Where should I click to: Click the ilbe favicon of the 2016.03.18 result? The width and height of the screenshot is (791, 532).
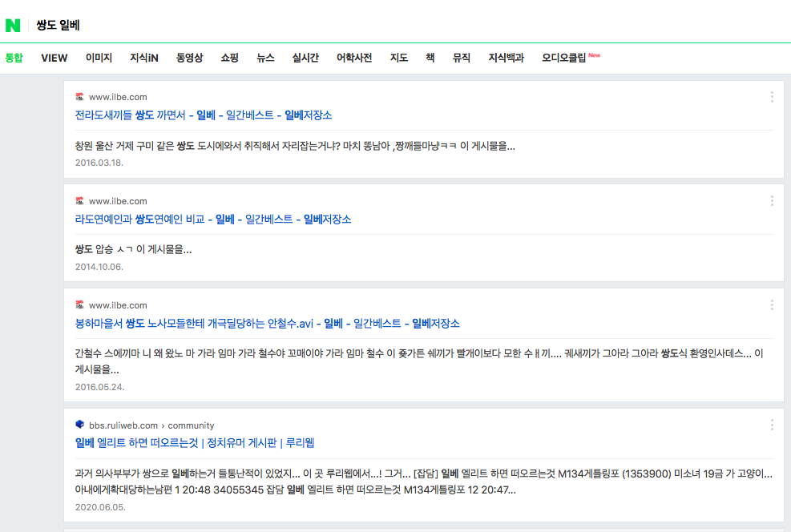coord(79,96)
